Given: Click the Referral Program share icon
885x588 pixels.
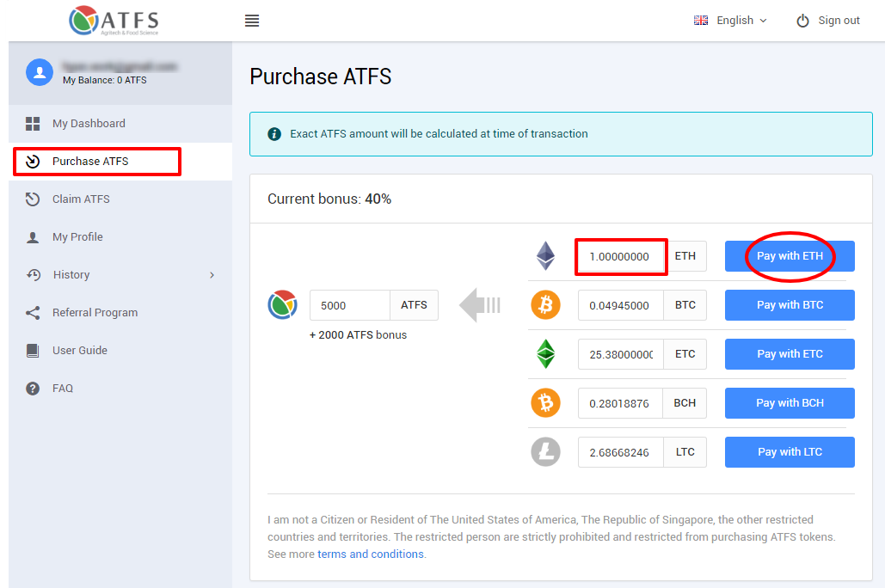Looking at the screenshot, I should pyautogui.click(x=33, y=313).
